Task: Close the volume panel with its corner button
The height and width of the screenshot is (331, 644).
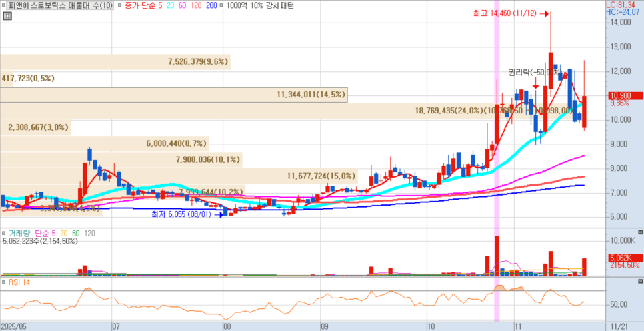Action: point(640,232)
